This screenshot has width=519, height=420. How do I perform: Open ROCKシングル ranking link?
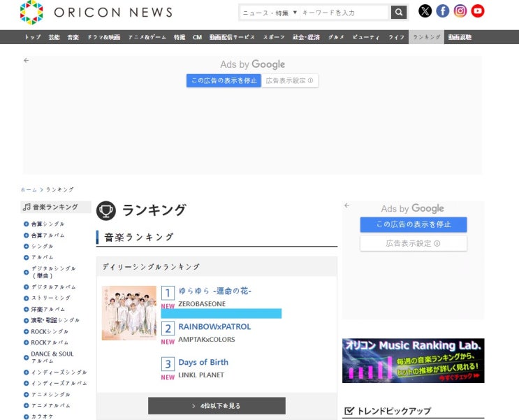point(50,331)
